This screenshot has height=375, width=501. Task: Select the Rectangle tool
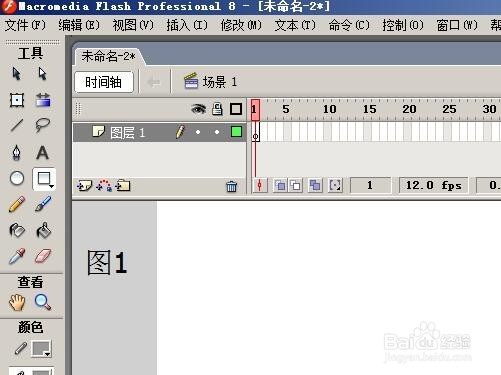[44, 179]
